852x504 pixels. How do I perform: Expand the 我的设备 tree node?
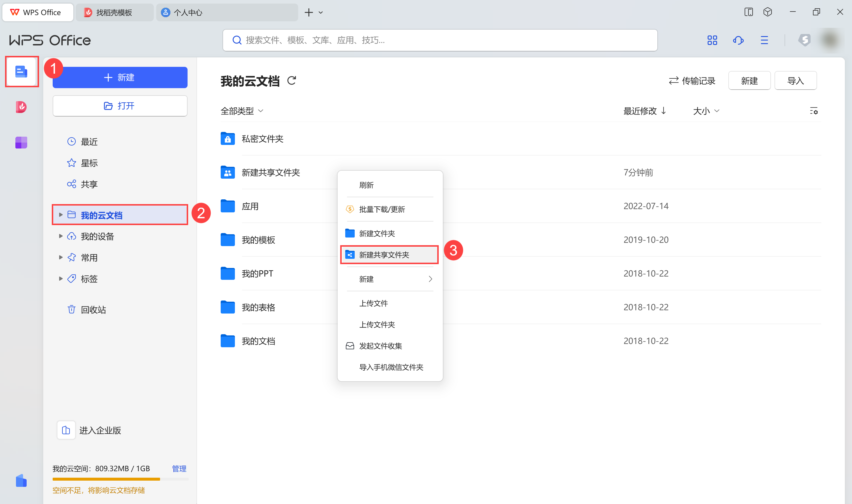pyautogui.click(x=60, y=236)
